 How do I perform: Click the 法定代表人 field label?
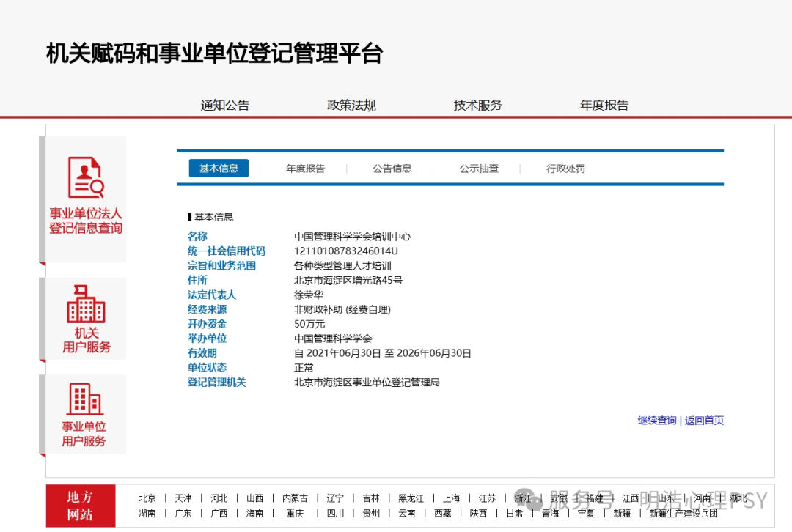212,295
